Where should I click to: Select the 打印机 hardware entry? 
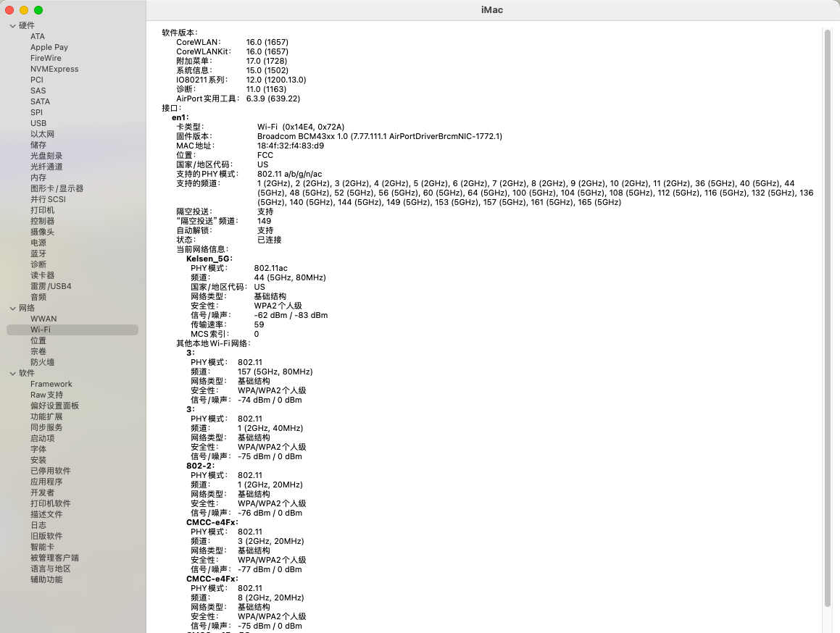(42, 211)
